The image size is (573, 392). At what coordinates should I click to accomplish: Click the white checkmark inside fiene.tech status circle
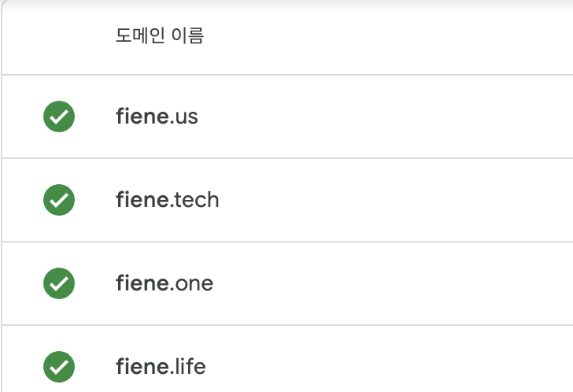[x=59, y=200]
